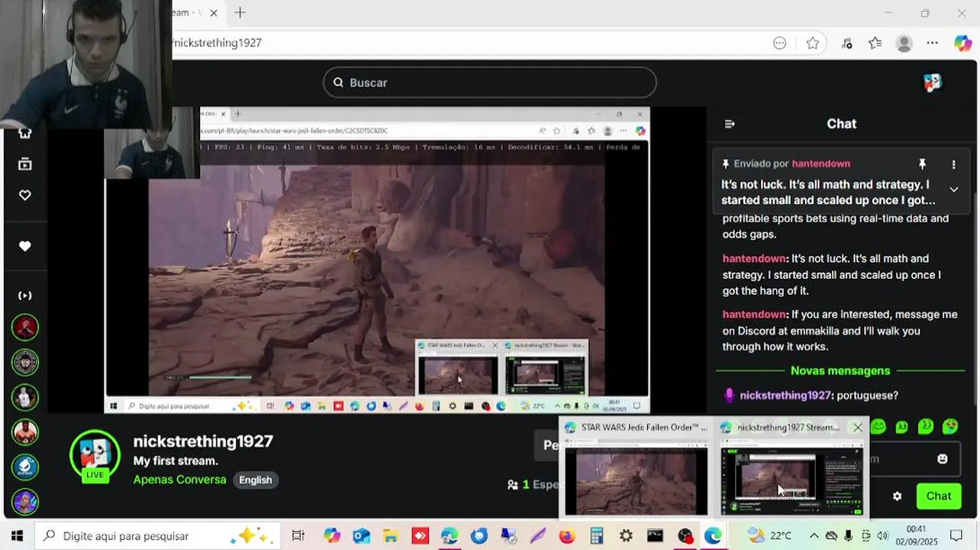Image resolution: width=980 pixels, height=550 pixels.
Task: Click the Buscar search field
Action: (490, 82)
